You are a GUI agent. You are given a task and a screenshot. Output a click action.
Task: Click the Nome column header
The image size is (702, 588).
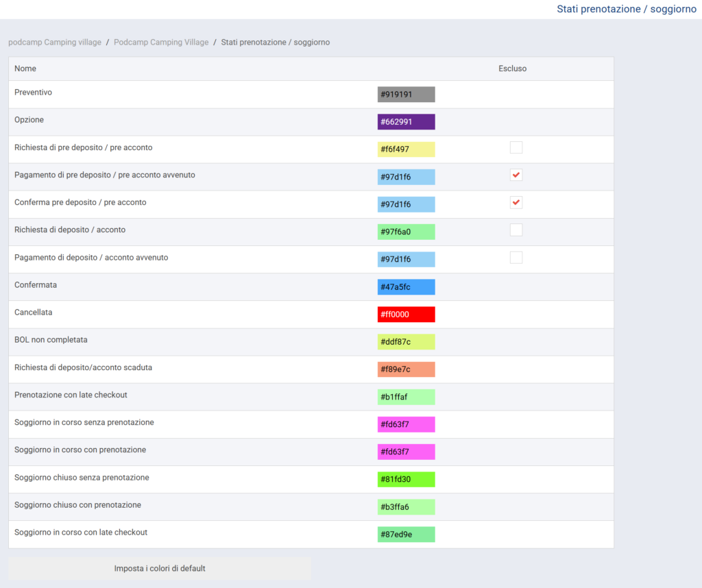pyautogui.click(x=25, y=69)
